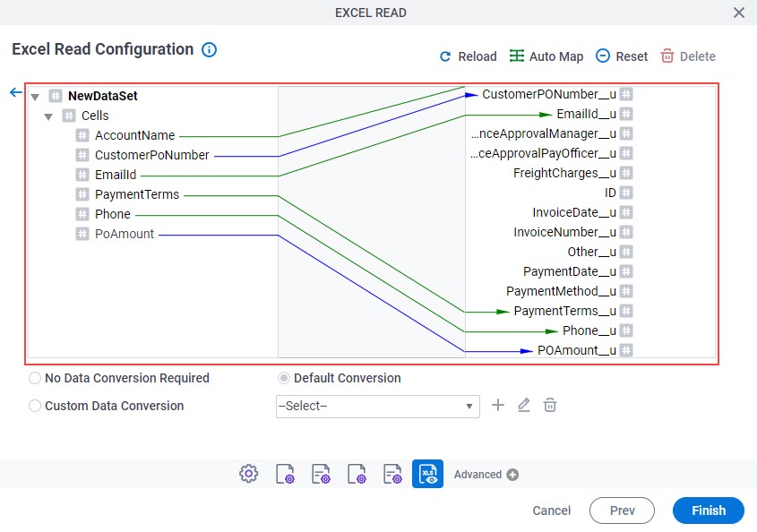Open the Excel Read Configuration info icon
757x532 pixels.
click(209, 49)
